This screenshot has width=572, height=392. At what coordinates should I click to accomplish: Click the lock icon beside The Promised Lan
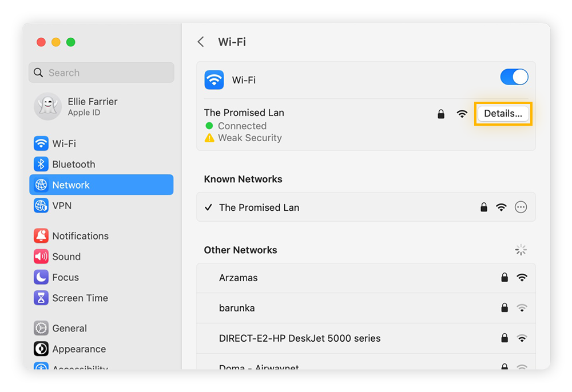point(440,113)
